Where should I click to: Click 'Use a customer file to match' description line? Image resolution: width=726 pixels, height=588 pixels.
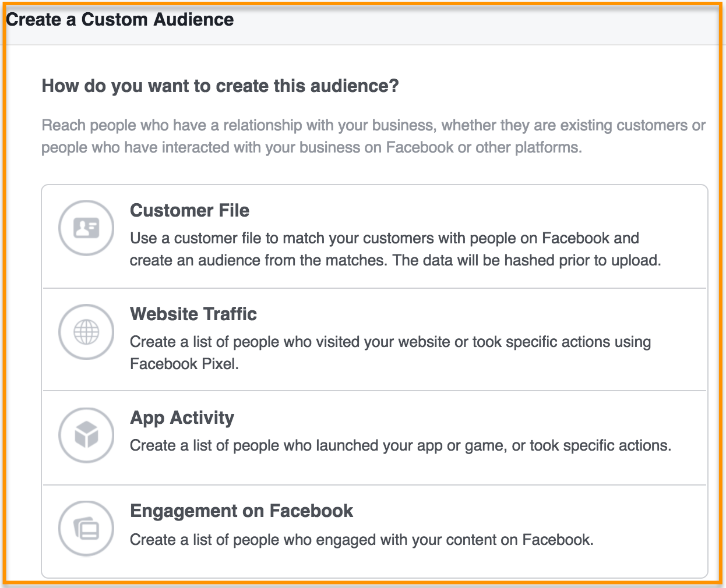coord(385,238)
